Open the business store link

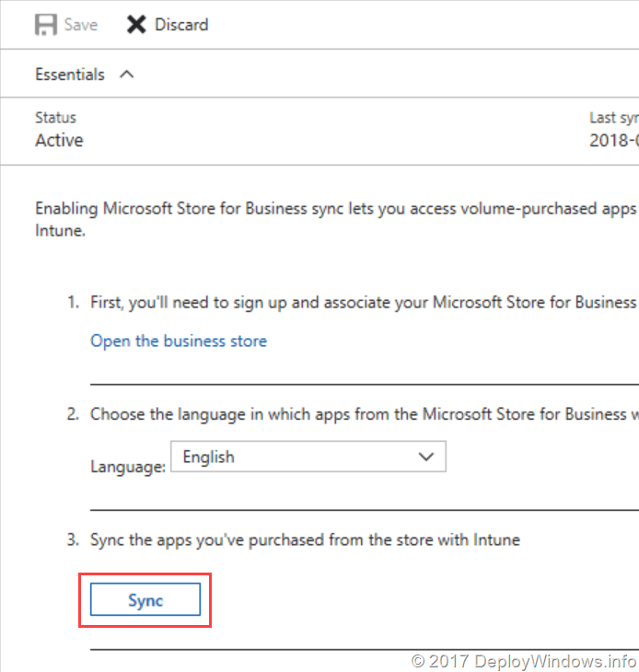[x=179, y=341]
